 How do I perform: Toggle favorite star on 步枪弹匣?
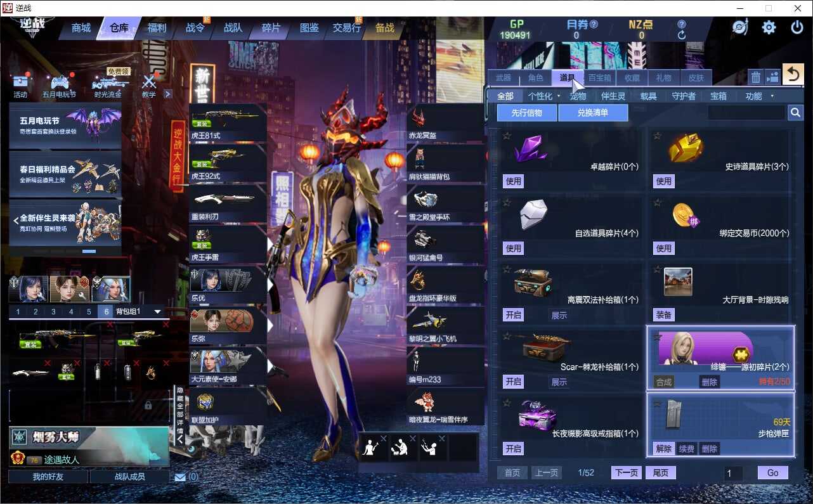click(657, 403)
